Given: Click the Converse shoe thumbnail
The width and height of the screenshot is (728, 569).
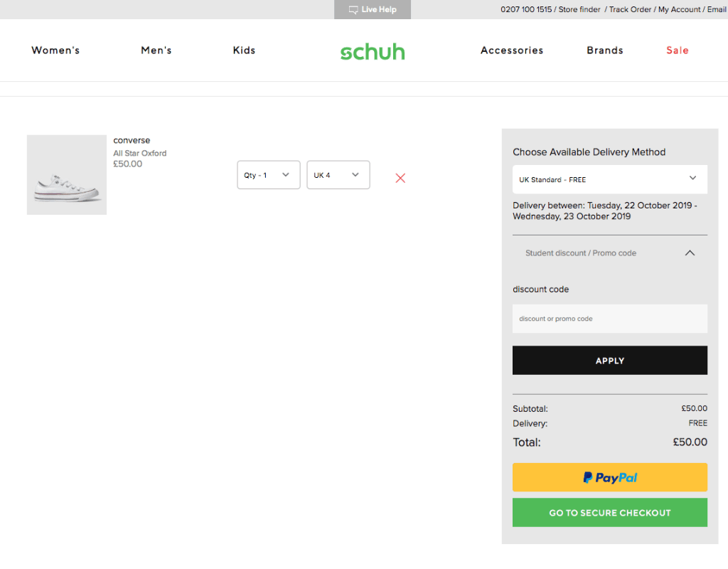Looking at the screenshot, I should pos(67,175).
